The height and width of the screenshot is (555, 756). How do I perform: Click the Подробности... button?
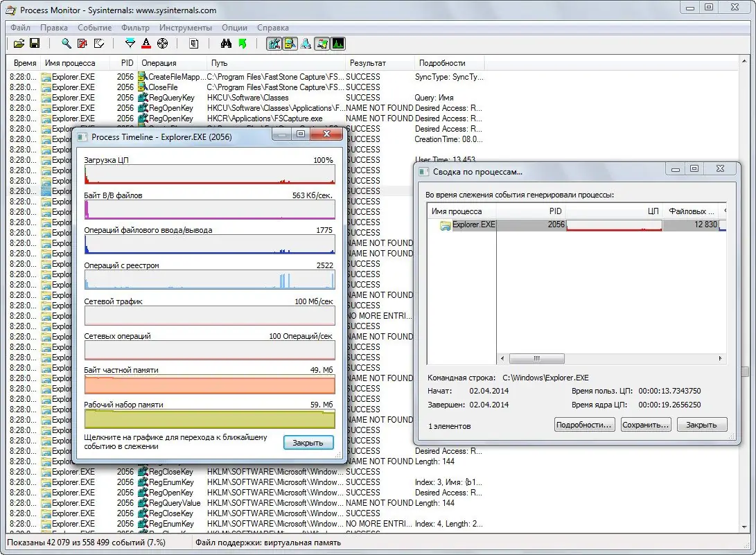tap(585, 425)
